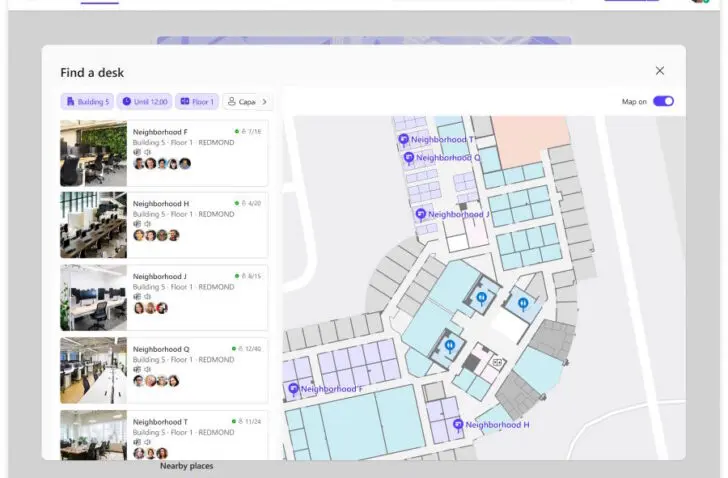The width and height of the screenshot is (728, 478).
Task: Click the first avatar in the Neighborhood F card
Action: point(139,163)
